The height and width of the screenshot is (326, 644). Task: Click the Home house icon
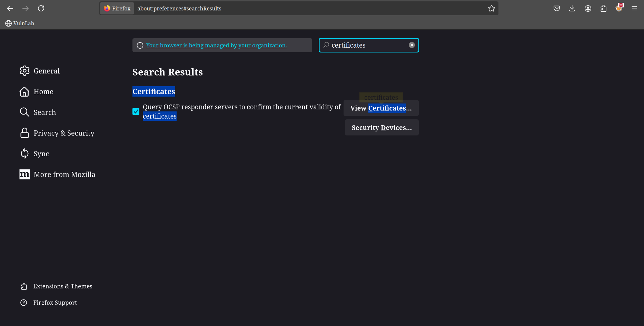[24, 91]
